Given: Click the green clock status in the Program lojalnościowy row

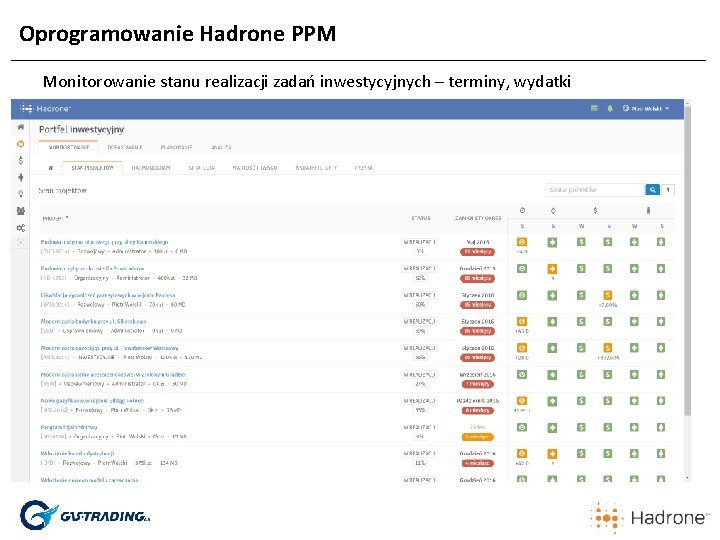Looking at the screenshot, I should click(x=522, y=427).
